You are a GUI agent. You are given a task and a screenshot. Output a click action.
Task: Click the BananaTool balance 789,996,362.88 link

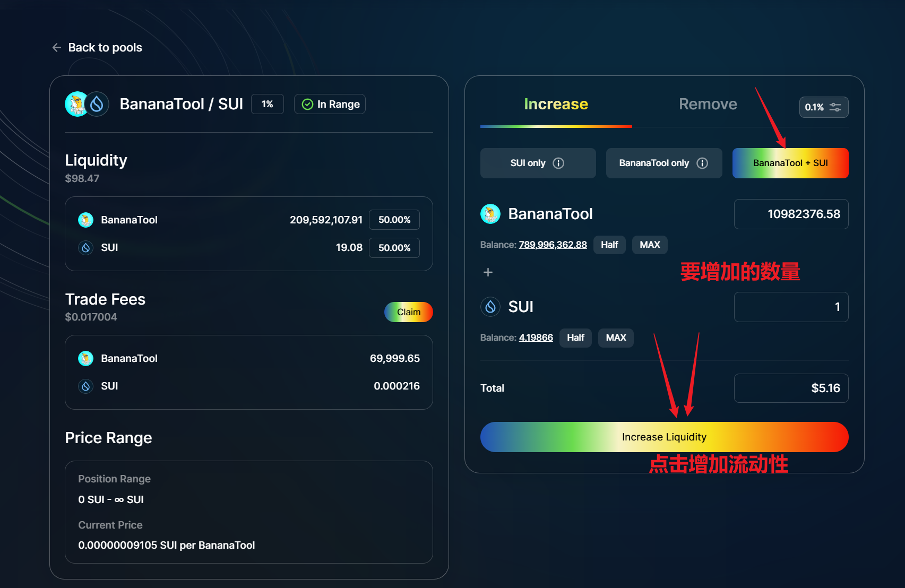(x=553, y=245)
